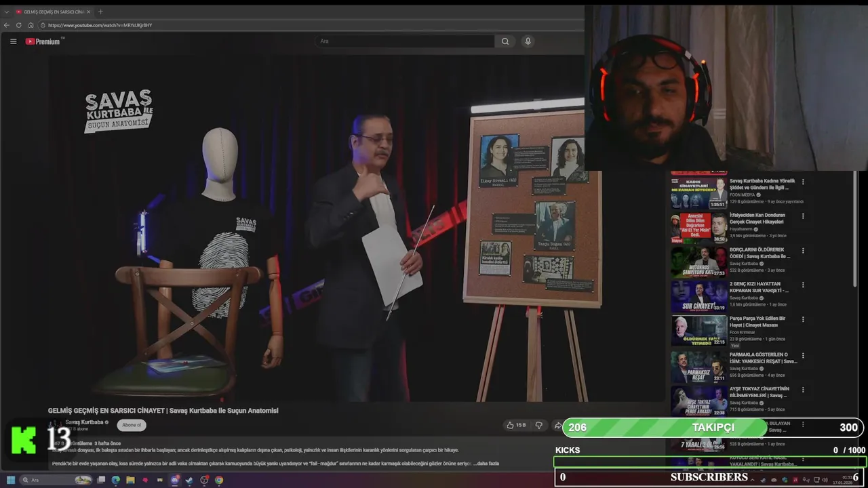The height and width of the screenshot is (488, 868).
Task: Open more options for 'PARMAKLA GÖSTERİLEN O İSİM' video
Action: (x=803, y=355)
